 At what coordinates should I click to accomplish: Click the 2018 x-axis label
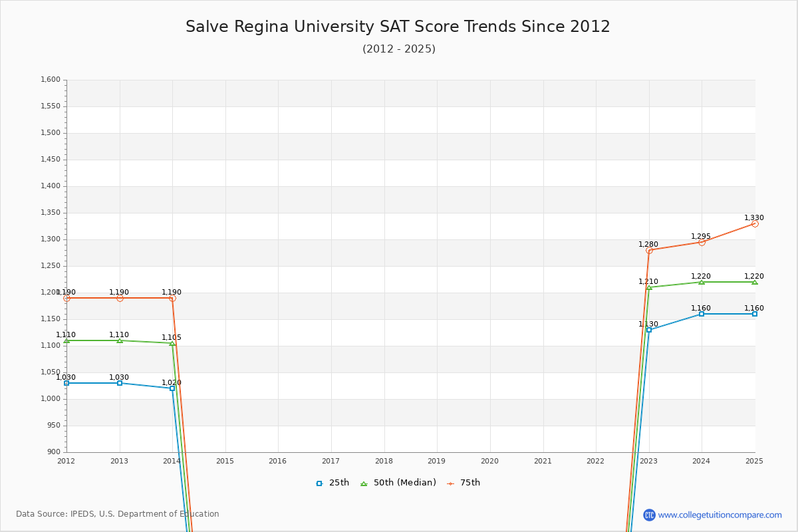point(384,461)
